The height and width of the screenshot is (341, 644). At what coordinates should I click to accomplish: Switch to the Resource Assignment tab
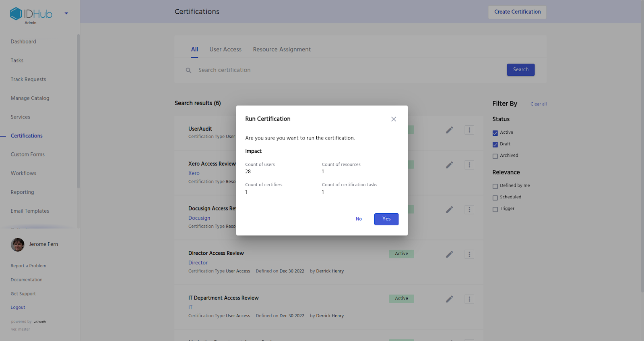(x=282, y=50)
